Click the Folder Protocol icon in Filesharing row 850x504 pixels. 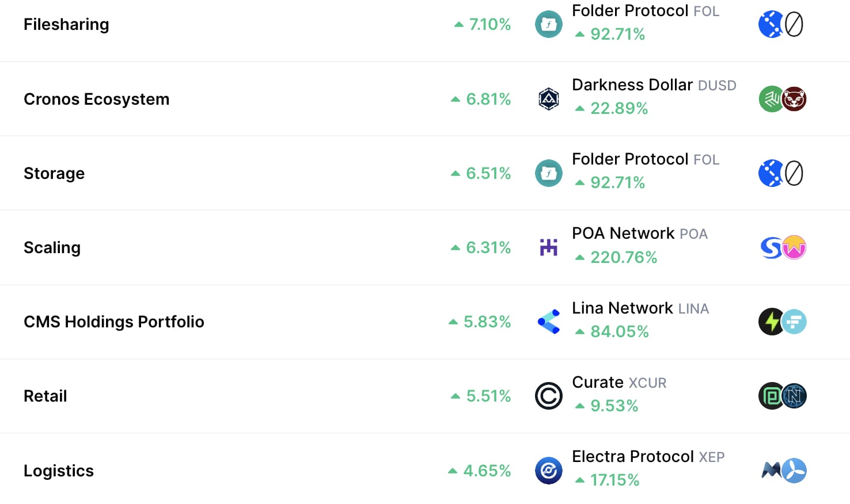(548, 24)
